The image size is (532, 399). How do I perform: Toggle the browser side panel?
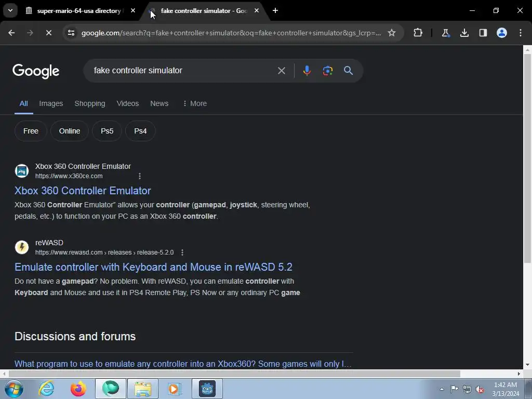[483, 33]
